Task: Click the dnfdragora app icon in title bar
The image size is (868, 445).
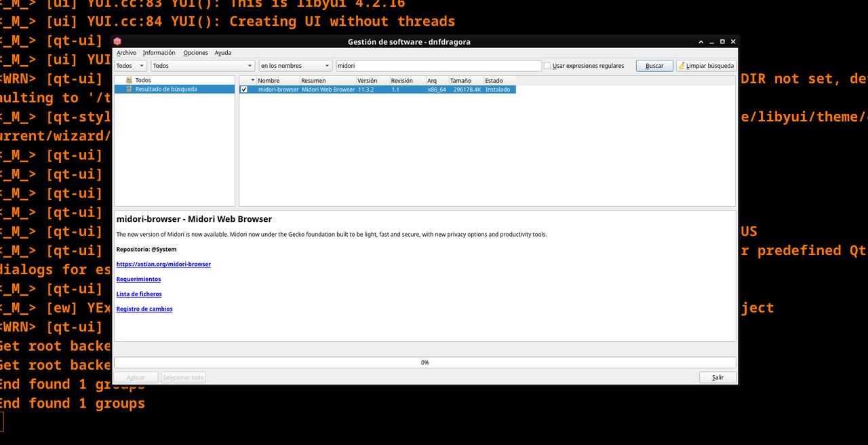Action: point(117,41)
